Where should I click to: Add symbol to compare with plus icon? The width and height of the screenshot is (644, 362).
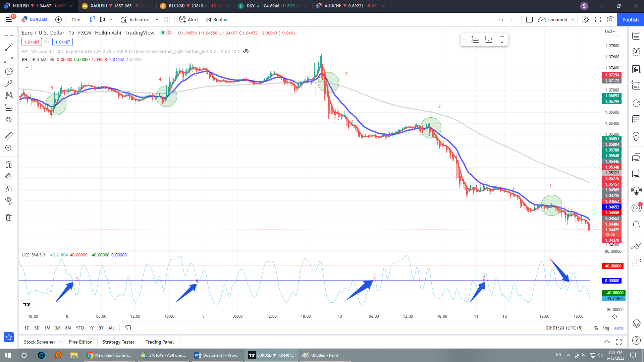coord(58,19)
